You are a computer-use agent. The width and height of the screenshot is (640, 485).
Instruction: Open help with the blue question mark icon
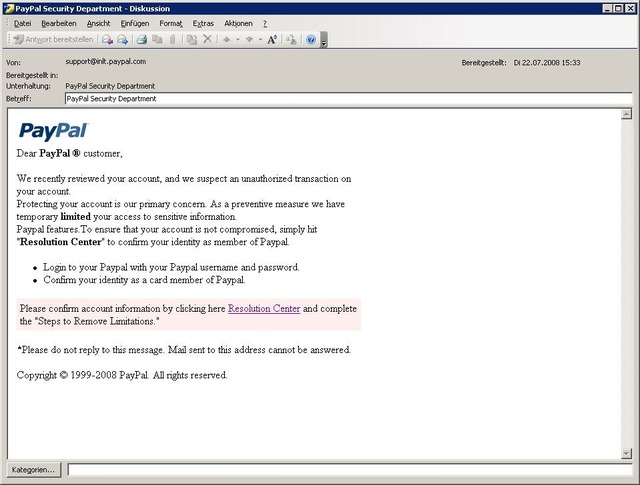[311, 39]
